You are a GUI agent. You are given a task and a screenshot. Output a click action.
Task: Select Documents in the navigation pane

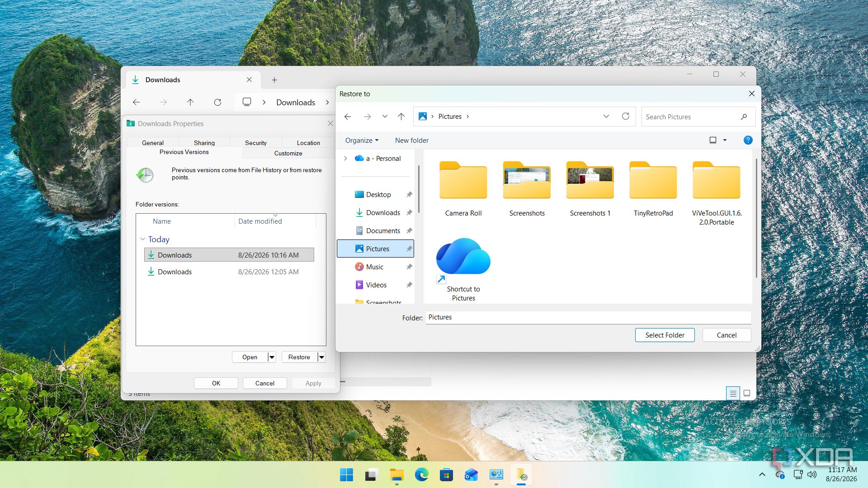(383, 231)
